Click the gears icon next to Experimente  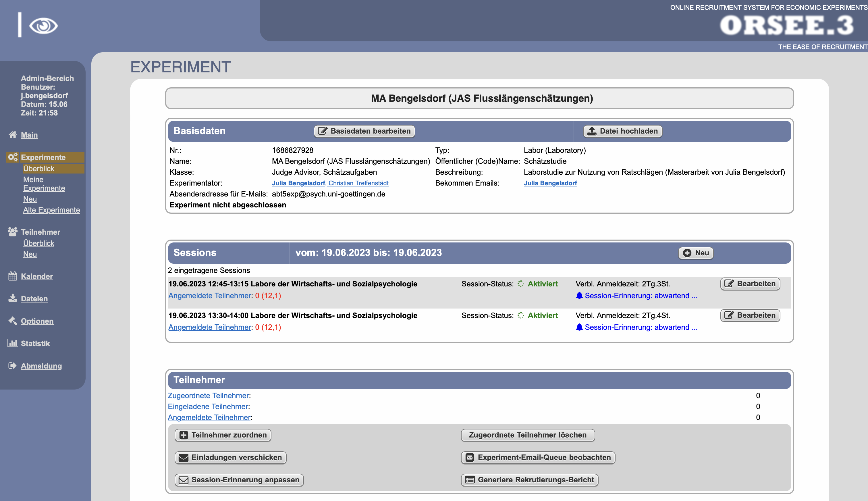[x=13, y=157]
